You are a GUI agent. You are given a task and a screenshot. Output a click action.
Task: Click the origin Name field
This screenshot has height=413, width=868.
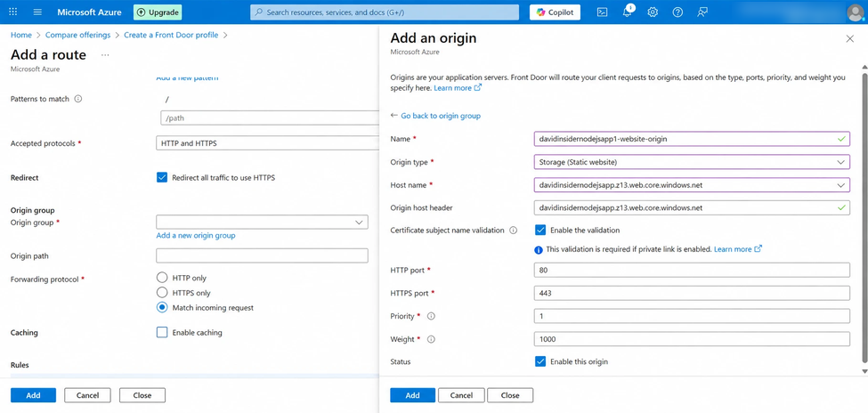692,139
